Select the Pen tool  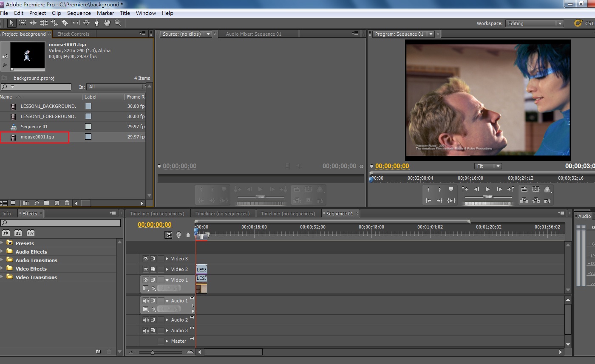click(x=97, y=23)
